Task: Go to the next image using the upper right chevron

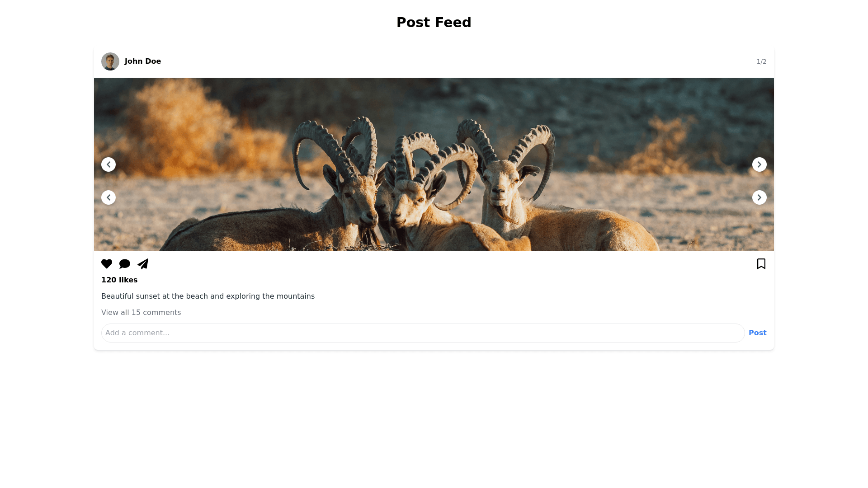Action: click(x=759, y=164)
